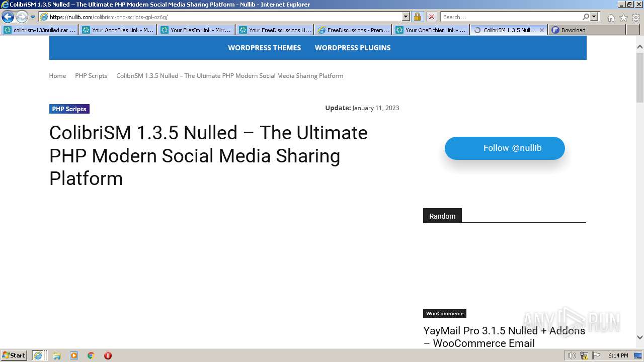Click the magnifier search icon
The width and height of the screenshot is (644, 362).
[x=586, y=17]
